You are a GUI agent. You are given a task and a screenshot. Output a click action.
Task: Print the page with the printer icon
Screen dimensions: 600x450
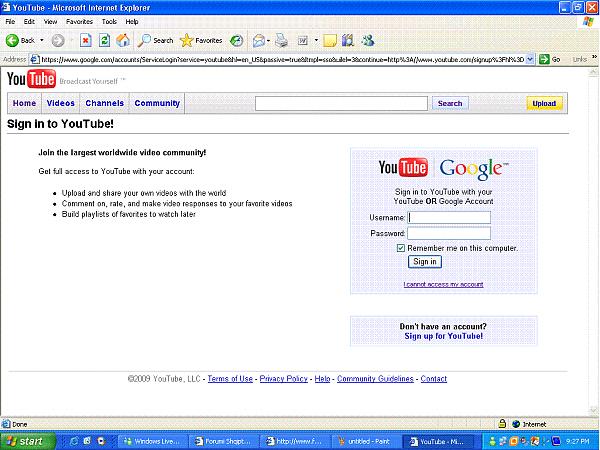click(282, 40)
